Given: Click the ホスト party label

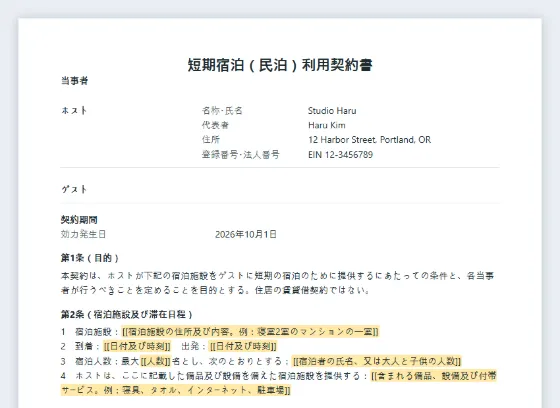Looking at the screenshot, I should (x=74, y=110).
